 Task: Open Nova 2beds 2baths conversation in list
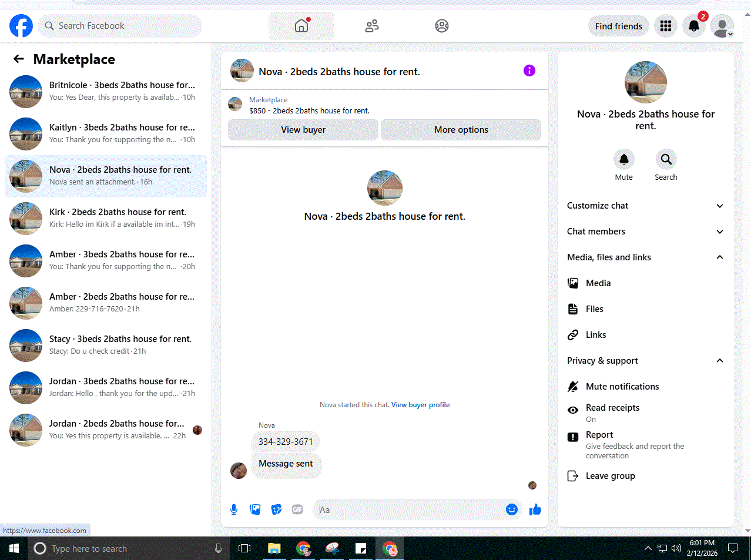(106, 176)
